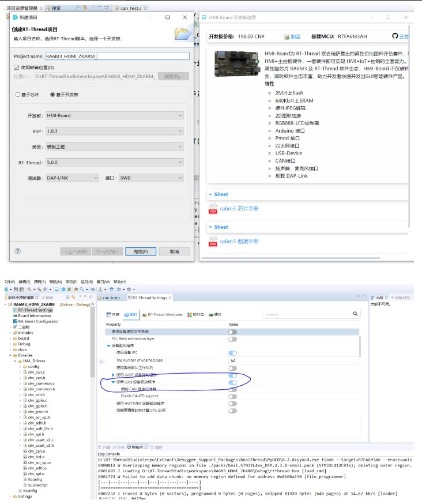Viewport: 422px width, 504px height.
Task: Toggle 使用 HWTIMER 设备驱动程序 switch
Action: pyautogui.click(x=233, y=404)
